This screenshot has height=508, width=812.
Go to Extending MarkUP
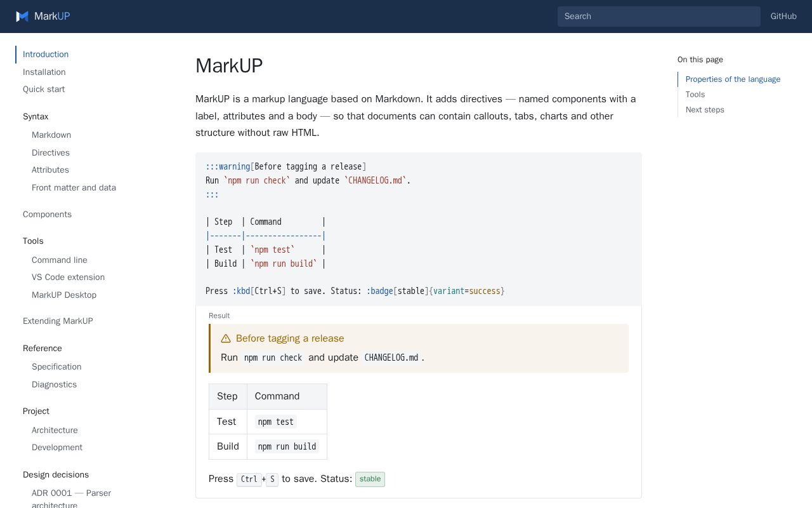pyautogui.click(x=58, y=321)
